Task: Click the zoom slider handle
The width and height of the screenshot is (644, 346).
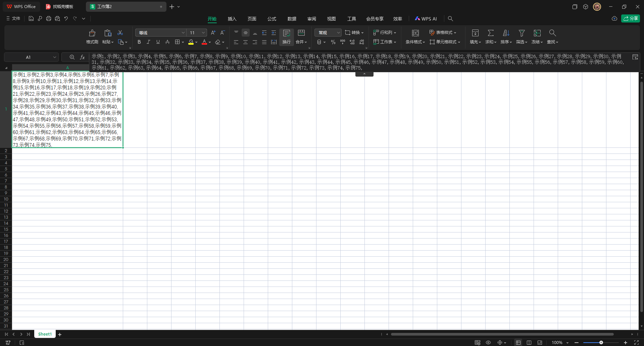Action: [x=601, y=343]
